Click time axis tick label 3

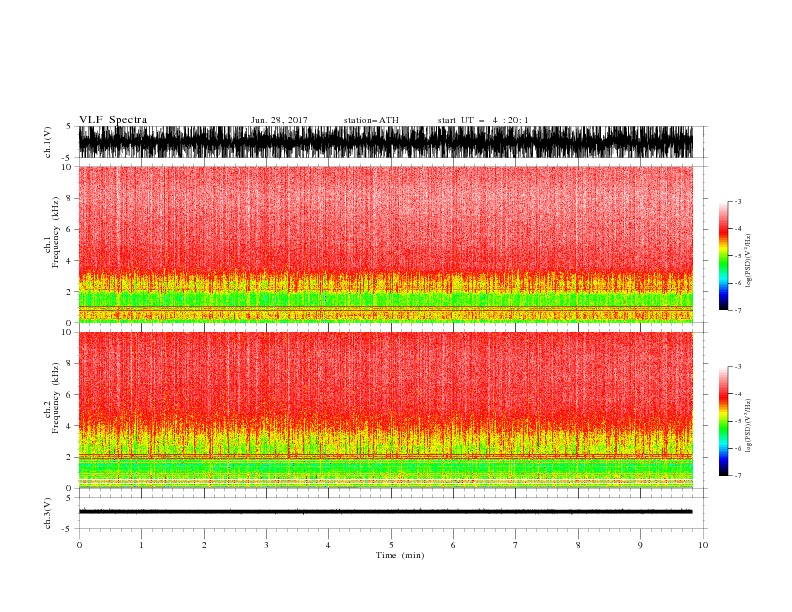266,545
